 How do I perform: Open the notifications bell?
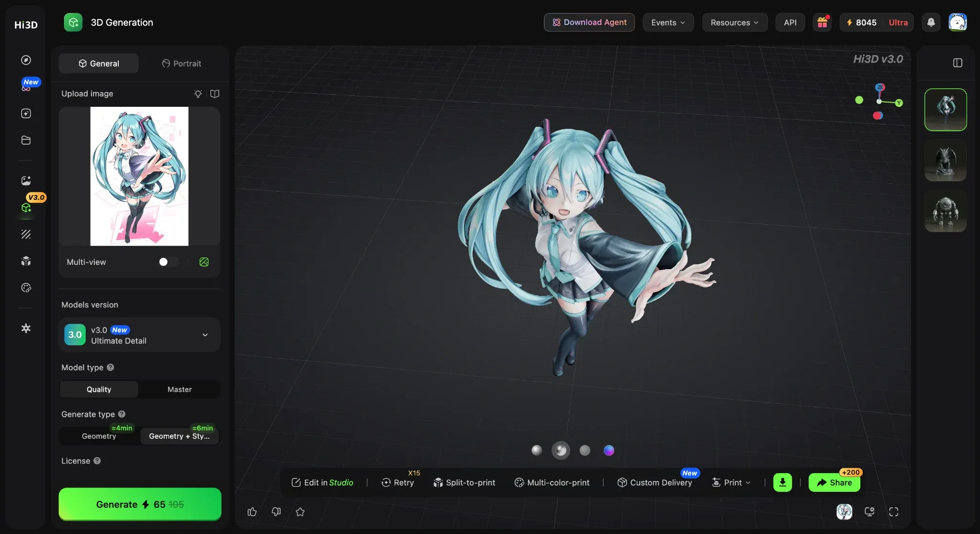[x=931, y=23]
